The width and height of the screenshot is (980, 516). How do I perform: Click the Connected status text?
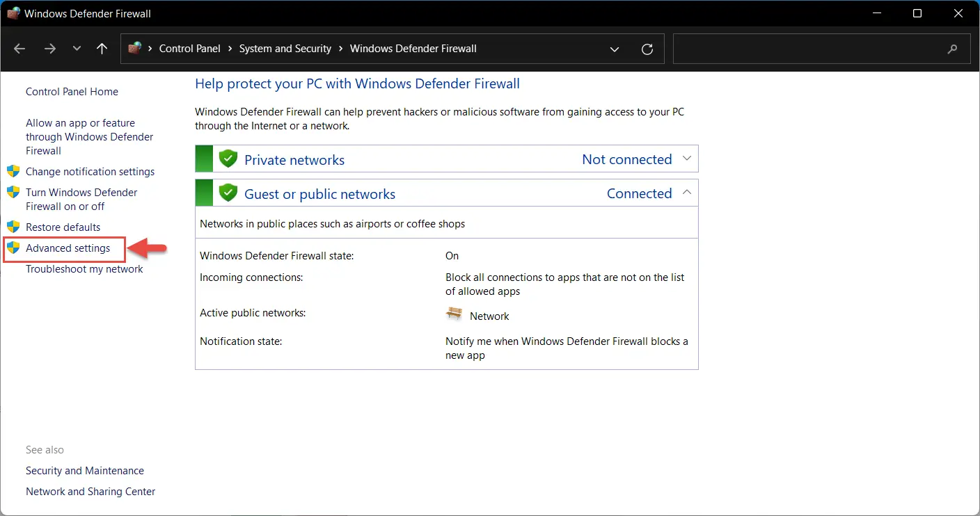point(640,193)
